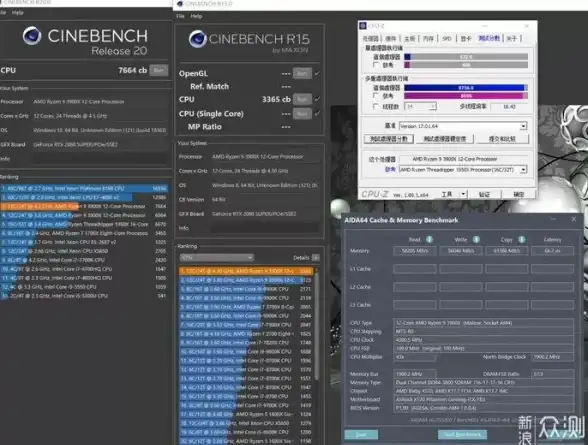
Task: Click Memory Latency value in AIDA64
Action: coord(552,251)
